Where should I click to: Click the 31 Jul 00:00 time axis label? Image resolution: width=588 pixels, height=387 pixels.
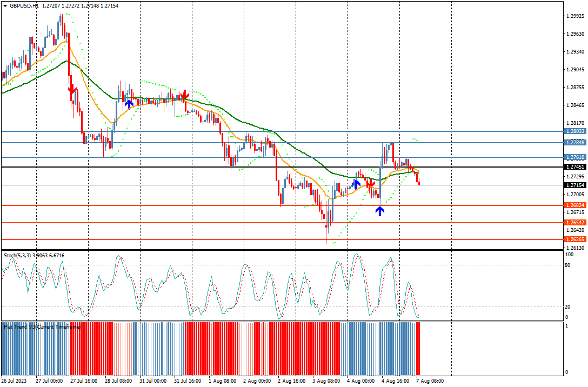pyautogui.click(x=152, y=381)
